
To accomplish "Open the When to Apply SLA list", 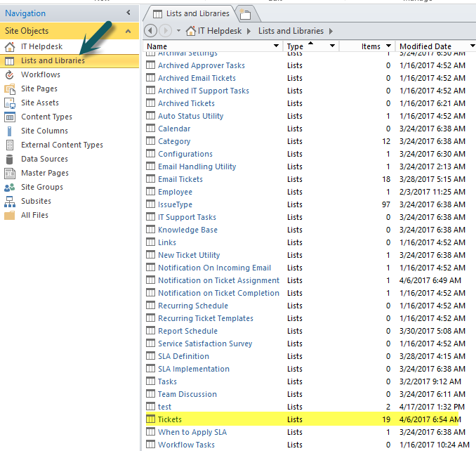I will (x=192, y=432).
